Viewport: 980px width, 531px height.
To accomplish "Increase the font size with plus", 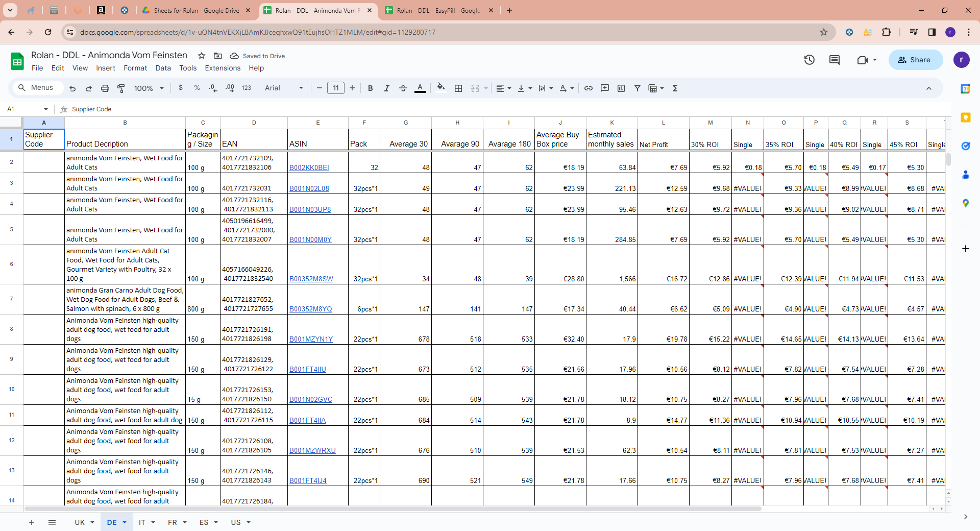I will pos(352,88).
